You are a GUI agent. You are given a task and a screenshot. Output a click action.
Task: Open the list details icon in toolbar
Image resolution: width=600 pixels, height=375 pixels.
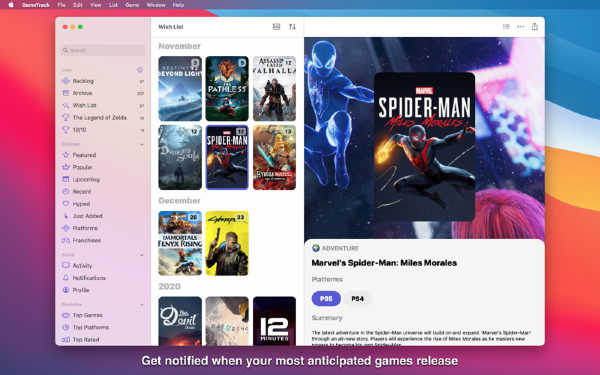(506, 26)
